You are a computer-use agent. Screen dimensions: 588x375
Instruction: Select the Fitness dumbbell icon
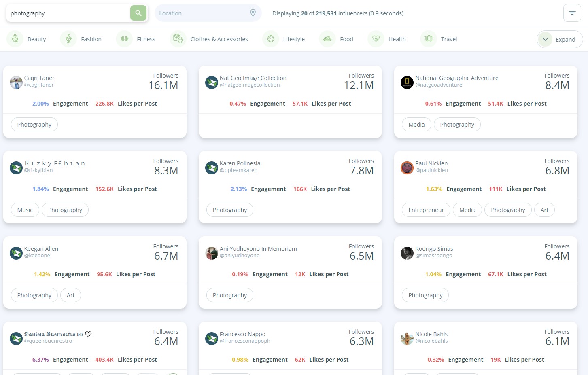pyautogui.click(x=124, y=39)
